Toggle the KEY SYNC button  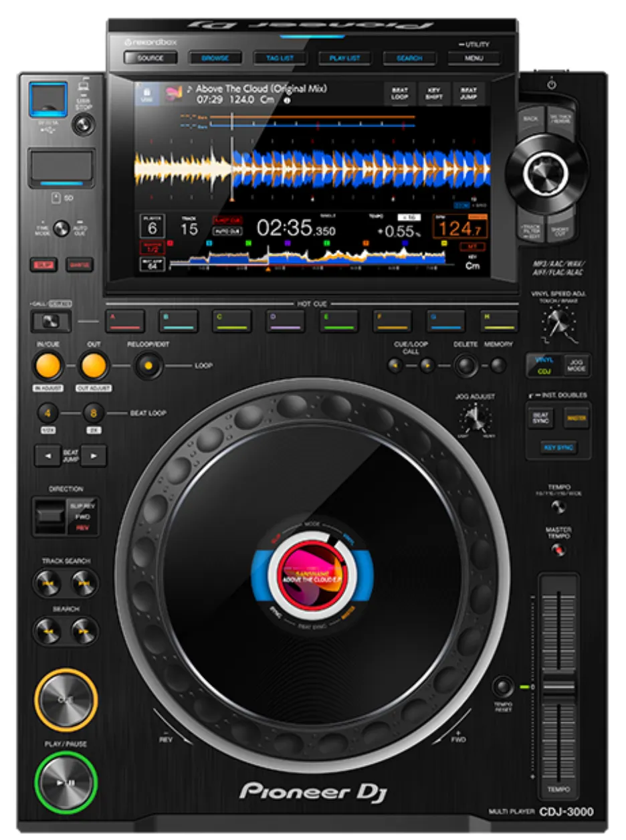(558, 447)
